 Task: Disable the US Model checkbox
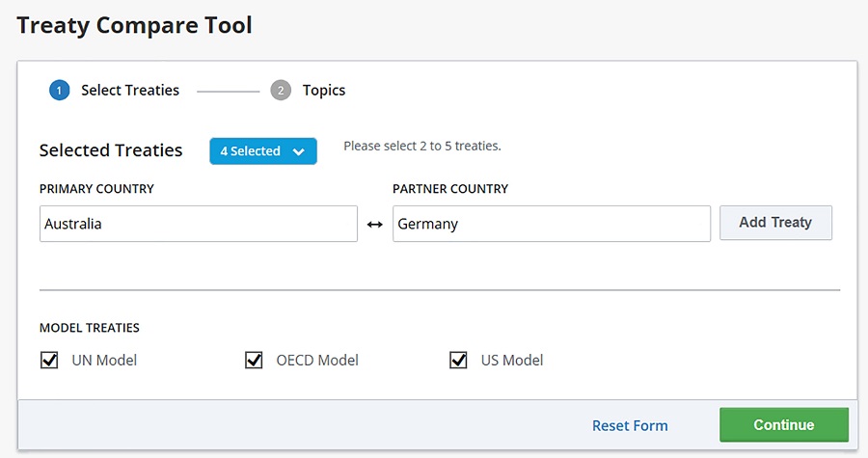[458, 360]
